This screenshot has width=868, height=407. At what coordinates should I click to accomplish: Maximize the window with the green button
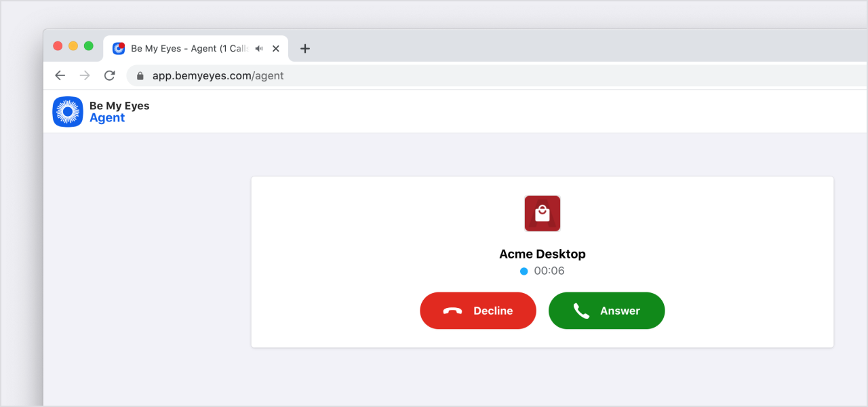(x=89, y=46)
